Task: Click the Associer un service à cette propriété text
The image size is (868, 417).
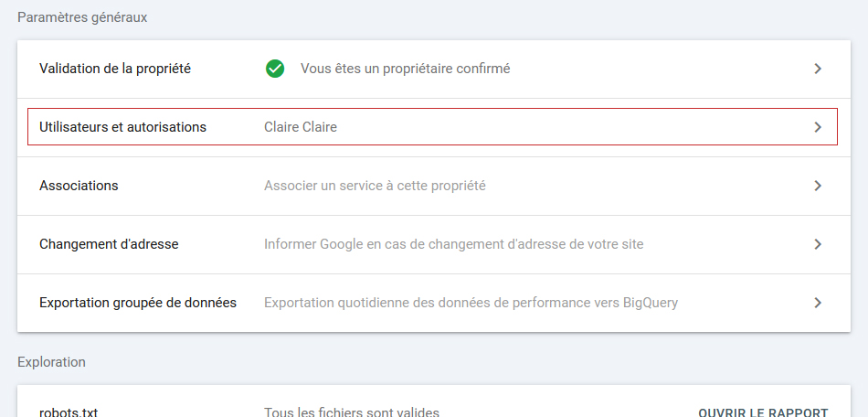Action: [x=375, y=186]
